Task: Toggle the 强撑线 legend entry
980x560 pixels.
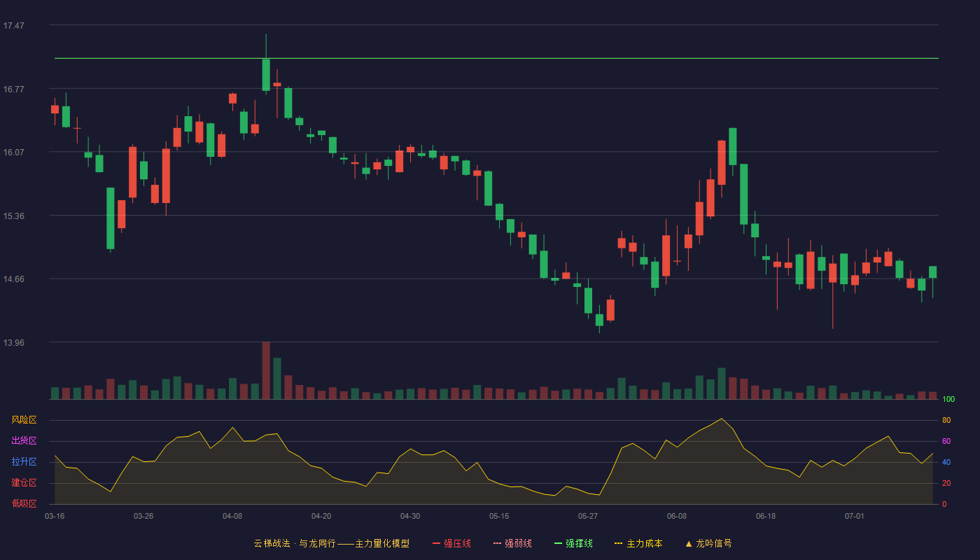Action: (573, 543)
